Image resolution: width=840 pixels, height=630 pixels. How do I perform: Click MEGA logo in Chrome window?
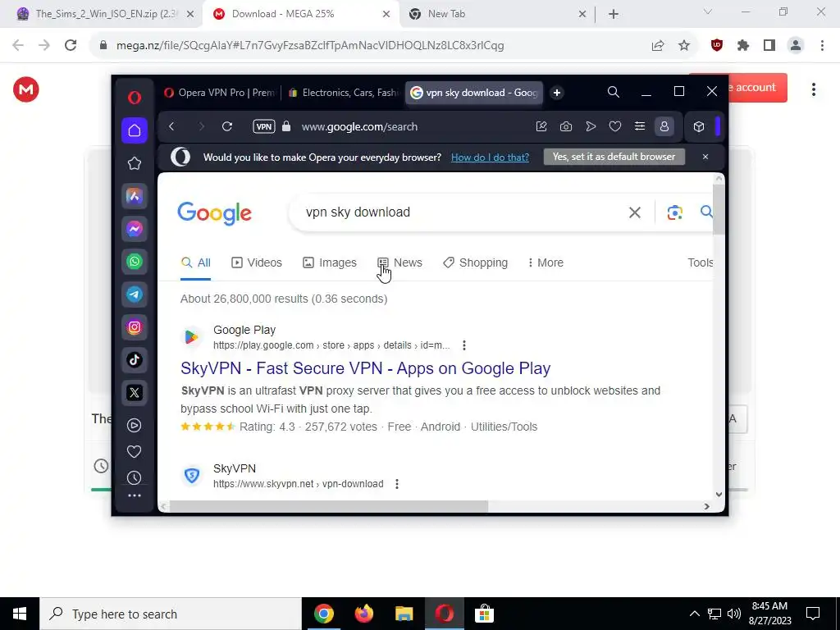tap(25, 89)
